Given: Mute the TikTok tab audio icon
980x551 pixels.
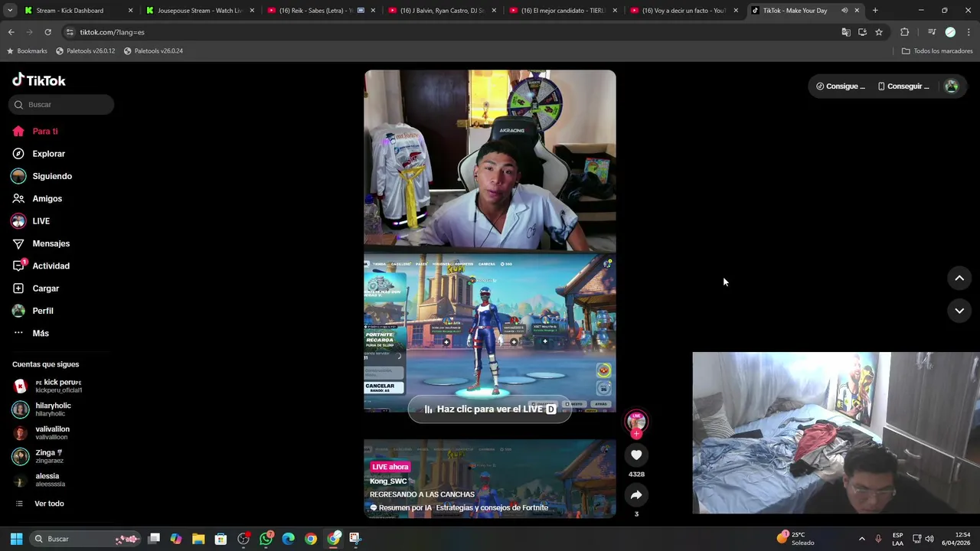Looking at the screenshot, I should 844,11.
